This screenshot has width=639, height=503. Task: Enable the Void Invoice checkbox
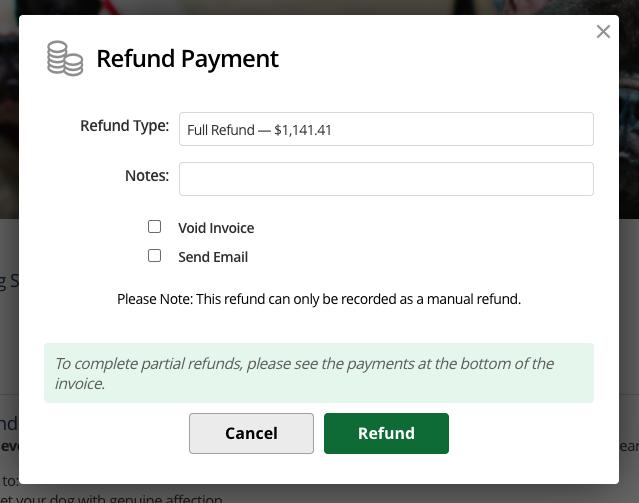(154, 227)
